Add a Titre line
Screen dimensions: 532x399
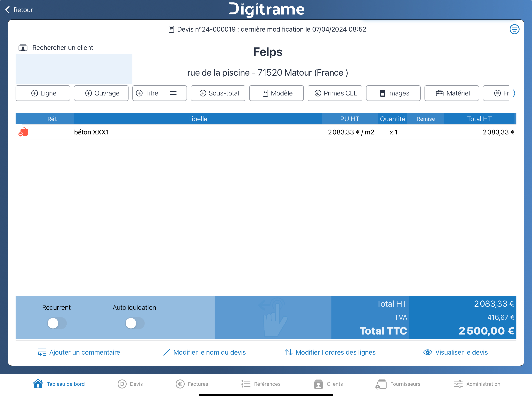(159, 93)
